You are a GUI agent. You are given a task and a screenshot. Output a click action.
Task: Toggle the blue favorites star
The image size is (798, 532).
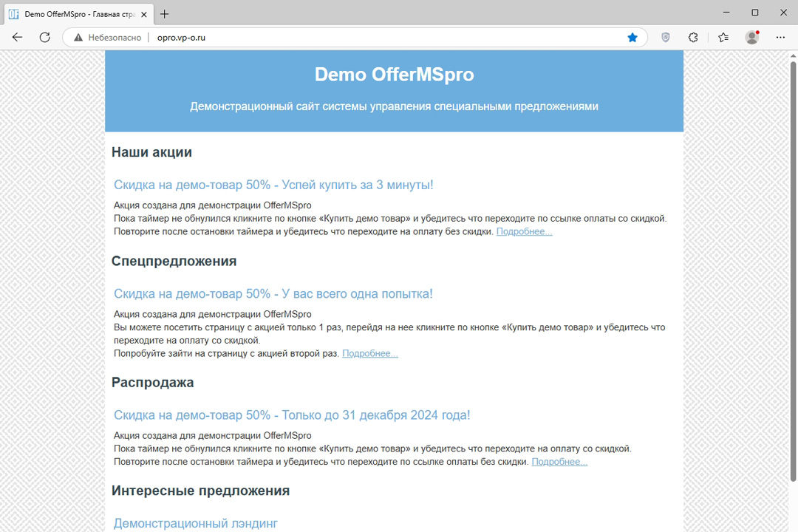[632, 37]
